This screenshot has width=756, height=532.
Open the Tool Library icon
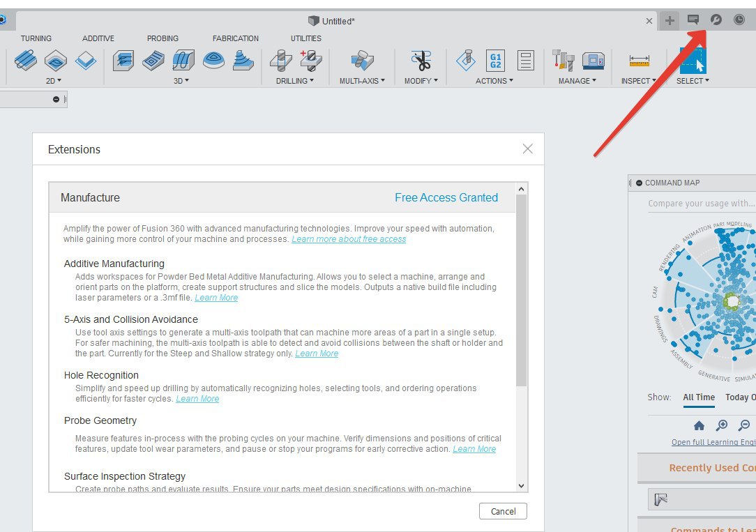(563, 61)
